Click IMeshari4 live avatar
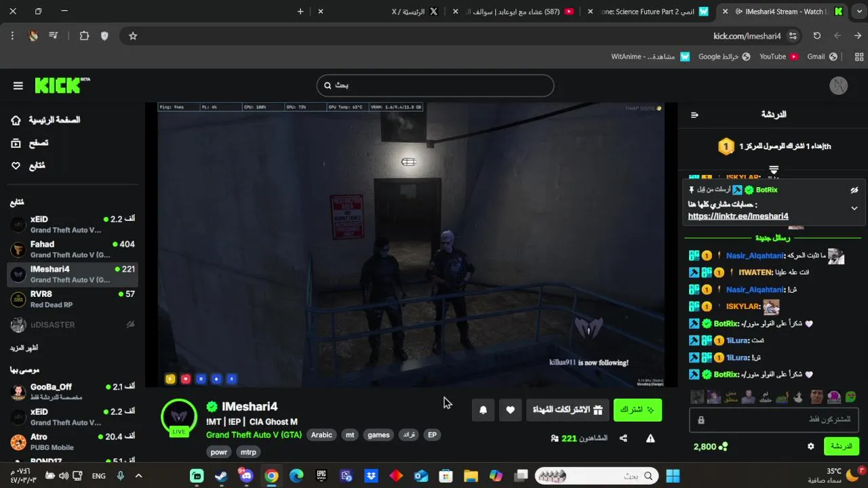This screenshot has width=868, height=488. pyautogui.click(x=179, y=417)
